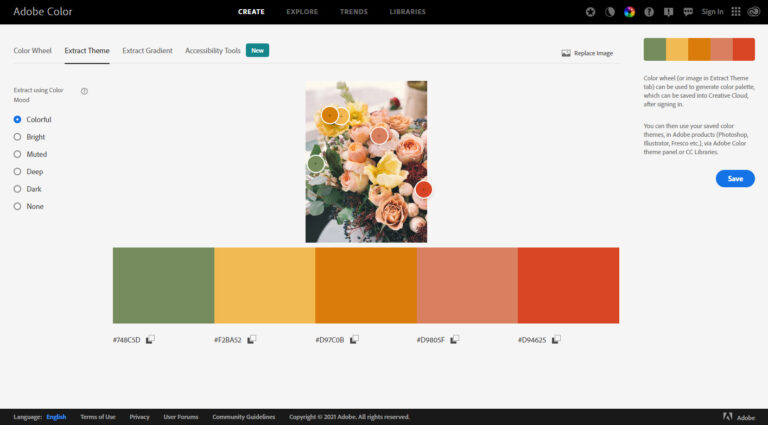Select the Muted color mood
The image size is (768, 425).
[17, 154]
